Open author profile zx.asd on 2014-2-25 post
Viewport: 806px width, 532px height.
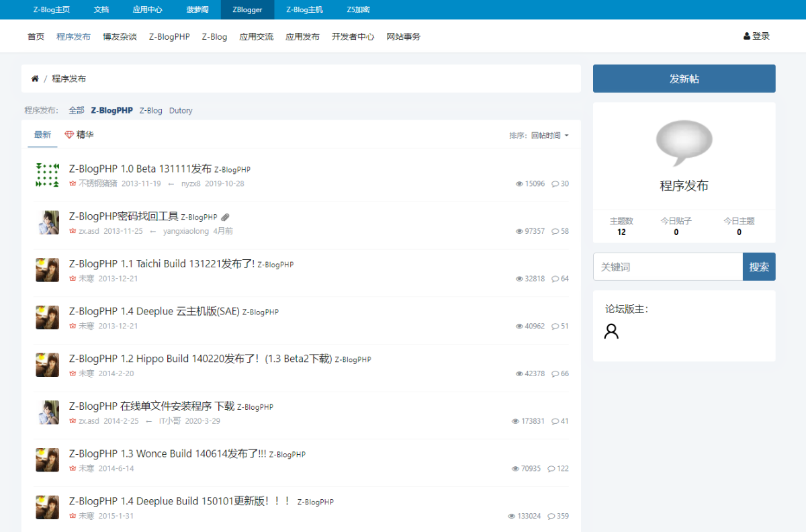89,421
